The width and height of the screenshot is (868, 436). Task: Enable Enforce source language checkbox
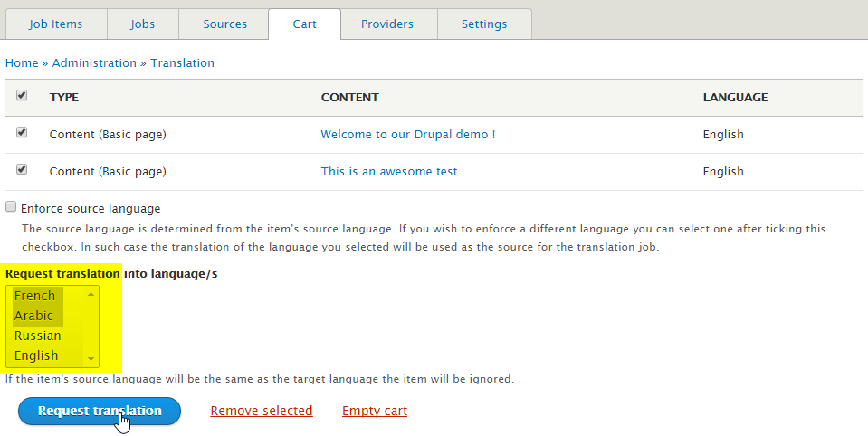12,207
